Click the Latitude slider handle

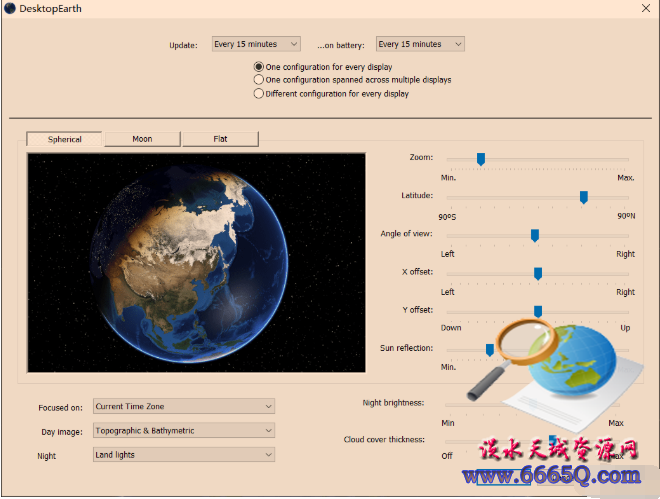pos(583,197)
